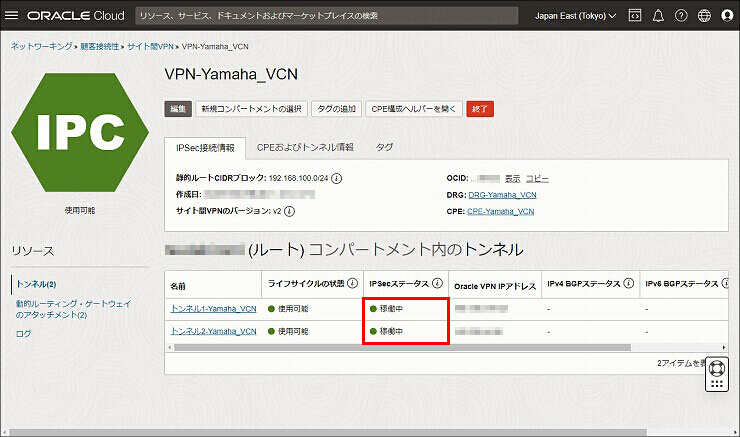
Task: Open the notifications bell
Action: 658,16
